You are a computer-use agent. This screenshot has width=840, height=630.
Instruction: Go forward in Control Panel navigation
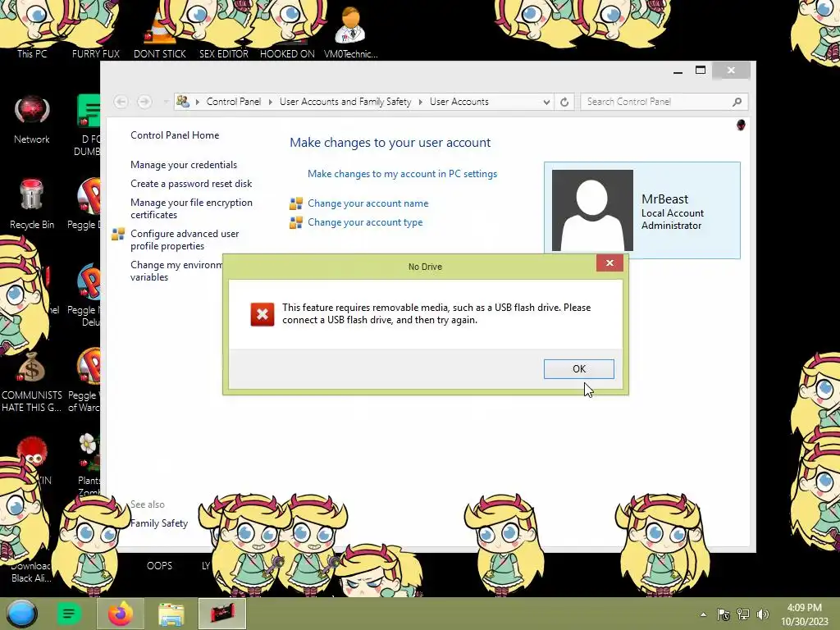click(x=144, y=101)
